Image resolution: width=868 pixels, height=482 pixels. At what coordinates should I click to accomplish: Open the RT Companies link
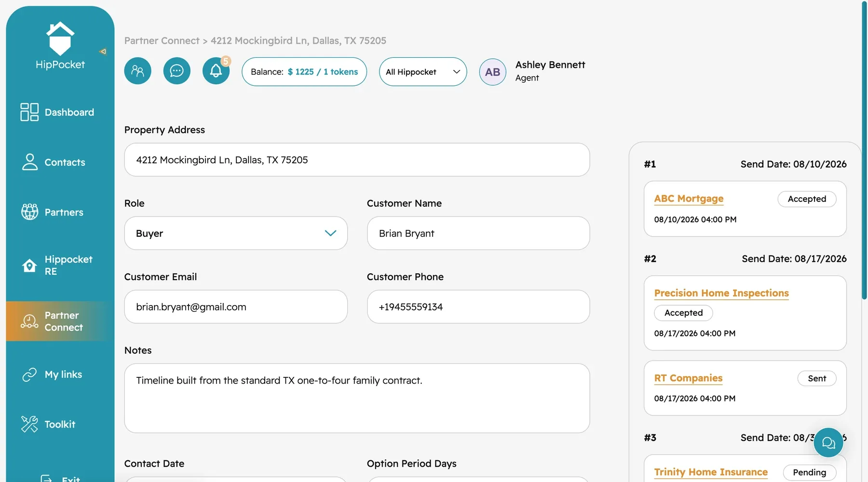click(688, 378)
